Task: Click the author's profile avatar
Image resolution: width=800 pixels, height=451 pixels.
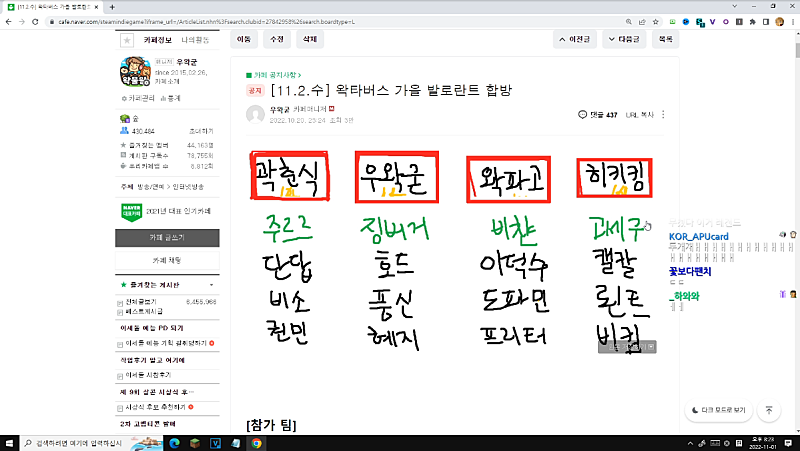Action: click(255, 114)
